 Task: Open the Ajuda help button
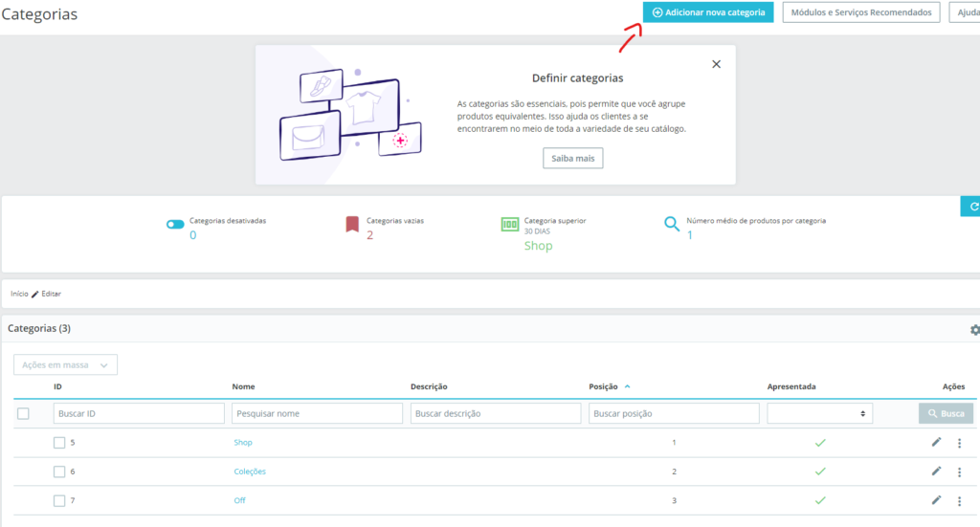966,12
